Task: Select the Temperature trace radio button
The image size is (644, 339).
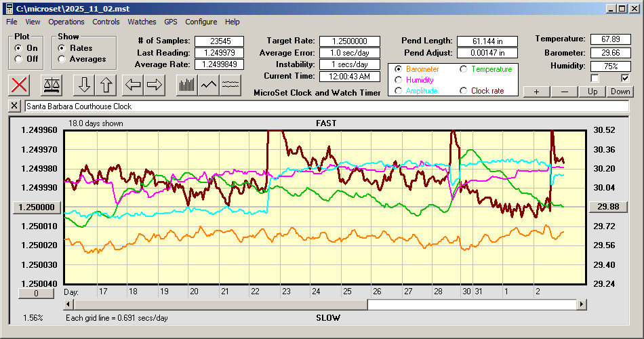Action: (464, 69)
